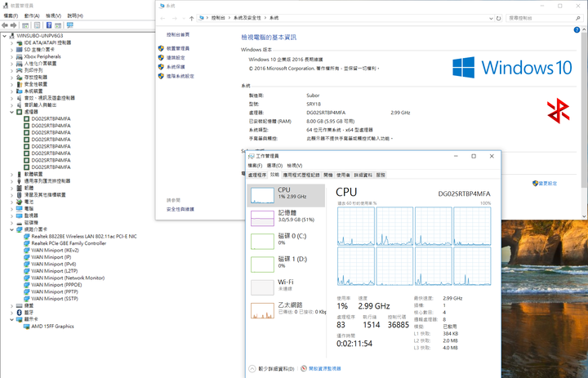
Task: Select Realtek 8822BE Wireless LAN adapter
Action: tap(84, 236)
